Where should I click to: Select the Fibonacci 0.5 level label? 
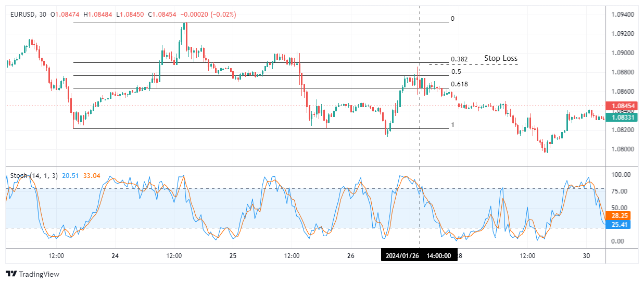[x=456, y=72]
